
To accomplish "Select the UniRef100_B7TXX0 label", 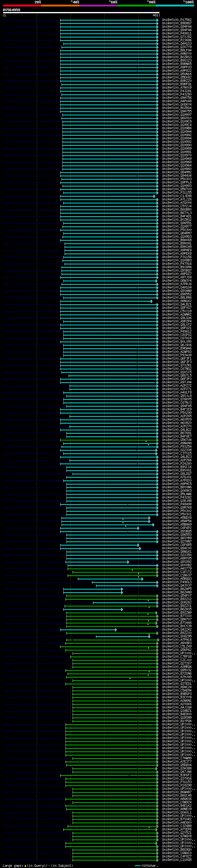I will click(176, 616).
